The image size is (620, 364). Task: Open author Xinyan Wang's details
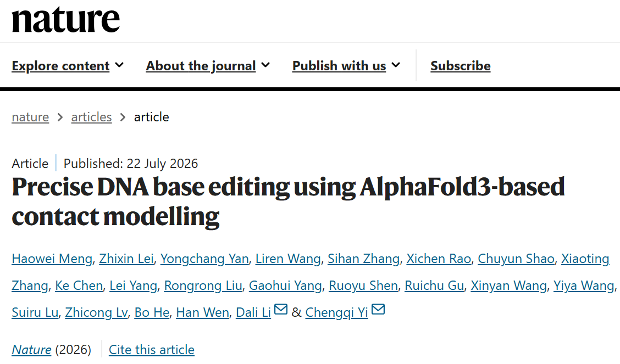(x=508, y=285)
